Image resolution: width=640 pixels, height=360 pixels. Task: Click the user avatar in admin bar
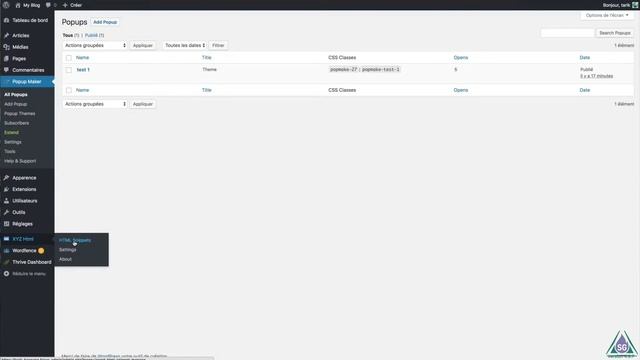(x=635, y=5)
